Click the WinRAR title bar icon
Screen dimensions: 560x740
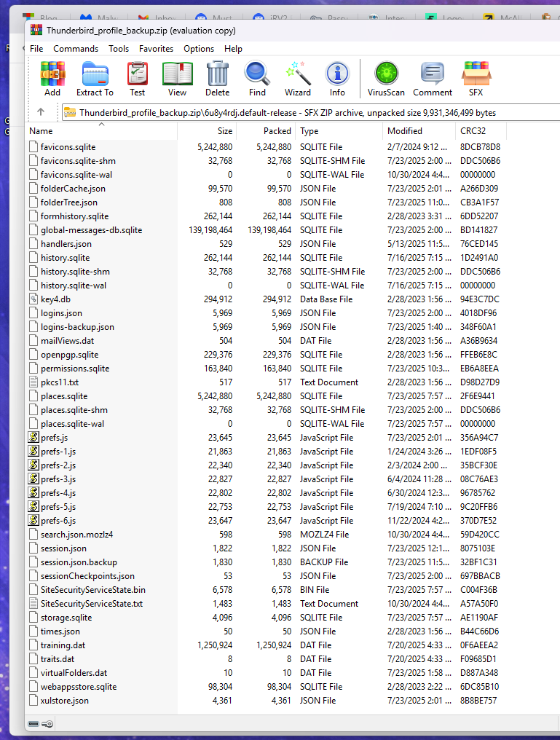pyautogui.click(x=36, y=30)
